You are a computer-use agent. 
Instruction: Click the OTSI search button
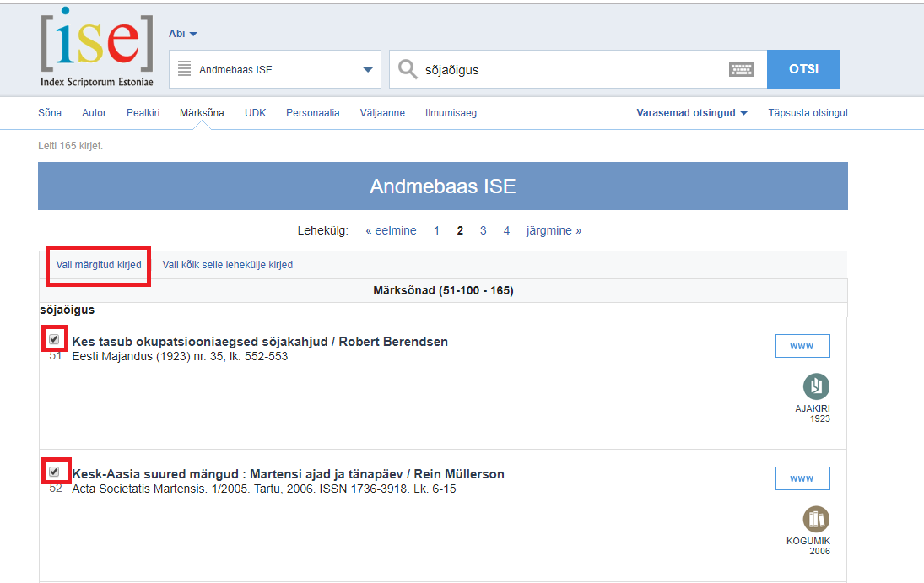pos(804,69)
